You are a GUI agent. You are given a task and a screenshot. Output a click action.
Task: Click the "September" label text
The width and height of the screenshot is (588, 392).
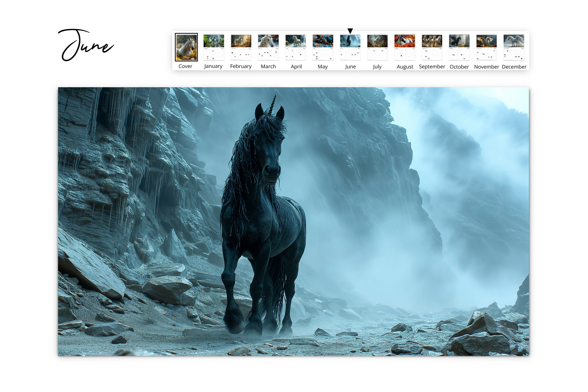[432, 66]
